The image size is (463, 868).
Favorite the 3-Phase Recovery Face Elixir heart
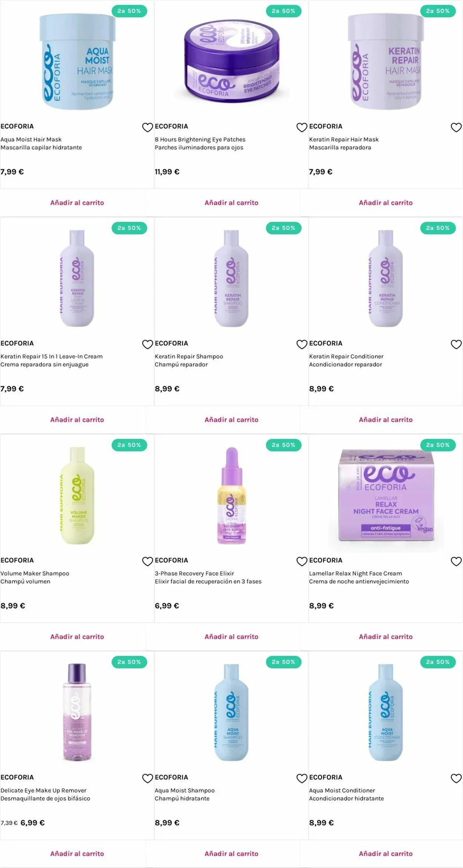tap(302, 561)
